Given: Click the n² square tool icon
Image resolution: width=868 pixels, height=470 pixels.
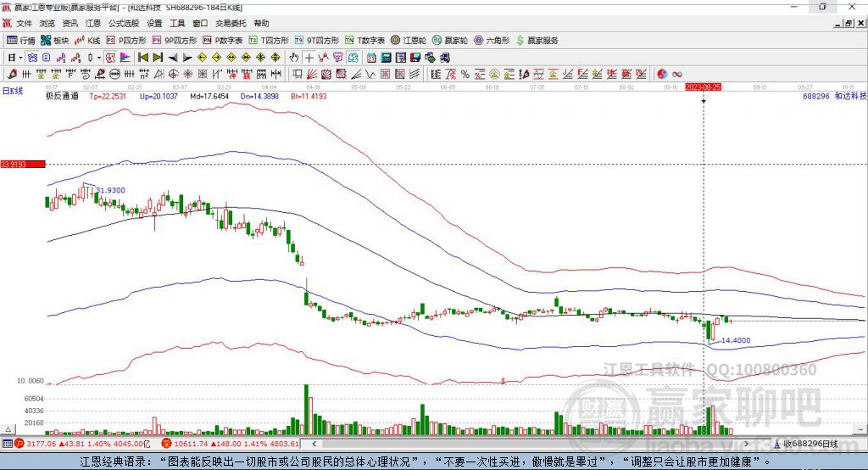Looking at the screenshot, I should point(144,75).
